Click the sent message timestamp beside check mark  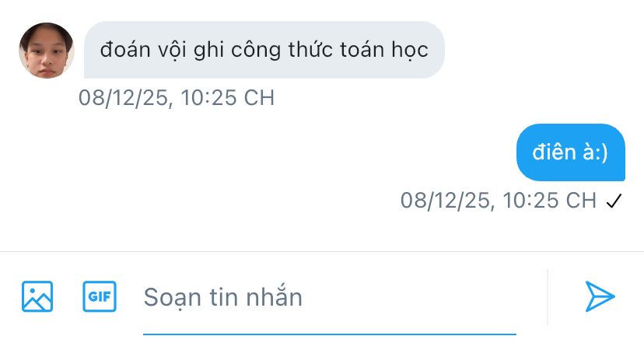tap(499, 201)
